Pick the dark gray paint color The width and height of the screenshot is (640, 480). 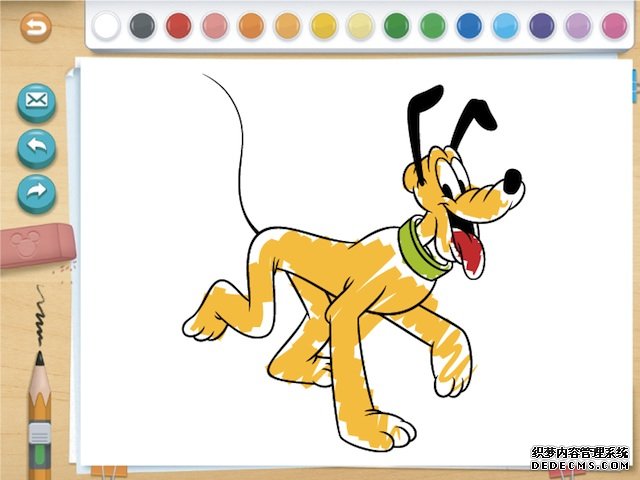142,26
